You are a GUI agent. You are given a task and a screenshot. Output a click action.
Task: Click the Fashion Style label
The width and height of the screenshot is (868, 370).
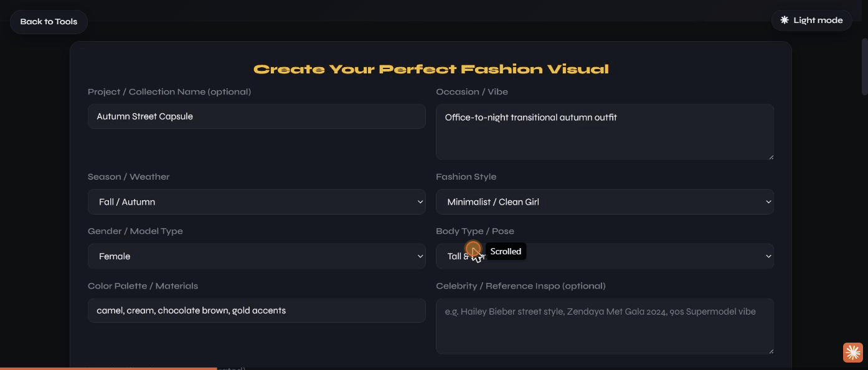[x=466, y=177]
